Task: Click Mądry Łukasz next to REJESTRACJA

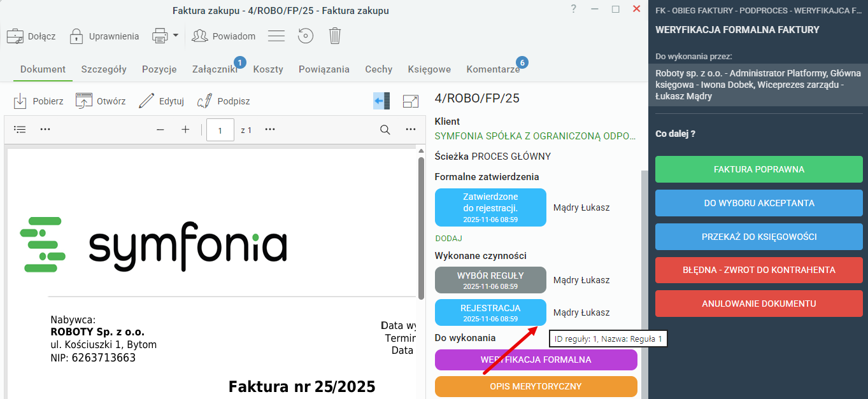Action: tap(581, 312)
